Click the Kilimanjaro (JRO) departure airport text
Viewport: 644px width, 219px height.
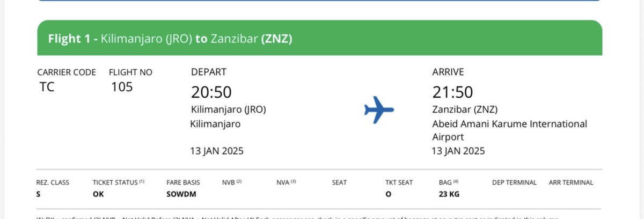[x=228, y=109]
